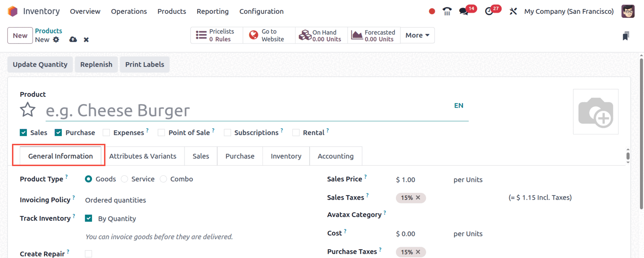Open company switcher My Company (San Francisco)

569,11
